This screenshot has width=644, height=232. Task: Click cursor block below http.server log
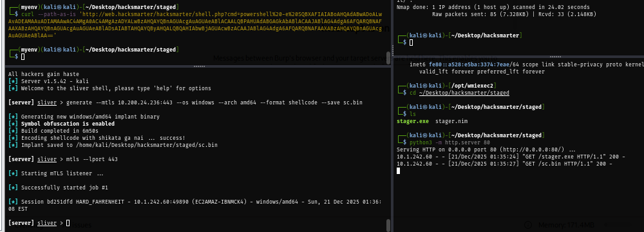coord(399,171)
